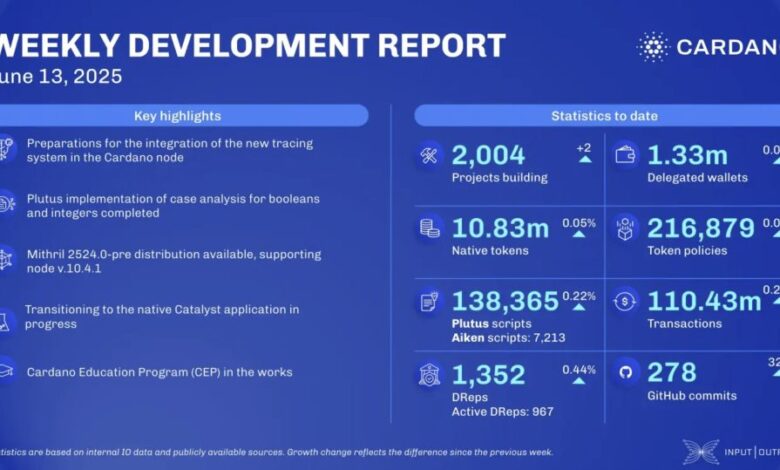Click the INPUT wordmark in the footer
780x470 pixels.
tap(738, 452)
